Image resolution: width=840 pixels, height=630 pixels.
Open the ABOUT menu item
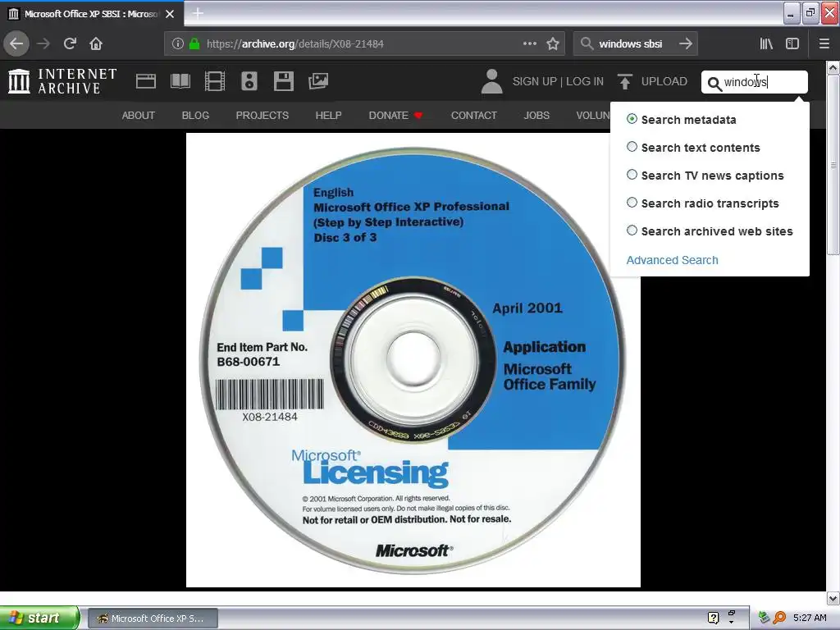tap(138, 115)
